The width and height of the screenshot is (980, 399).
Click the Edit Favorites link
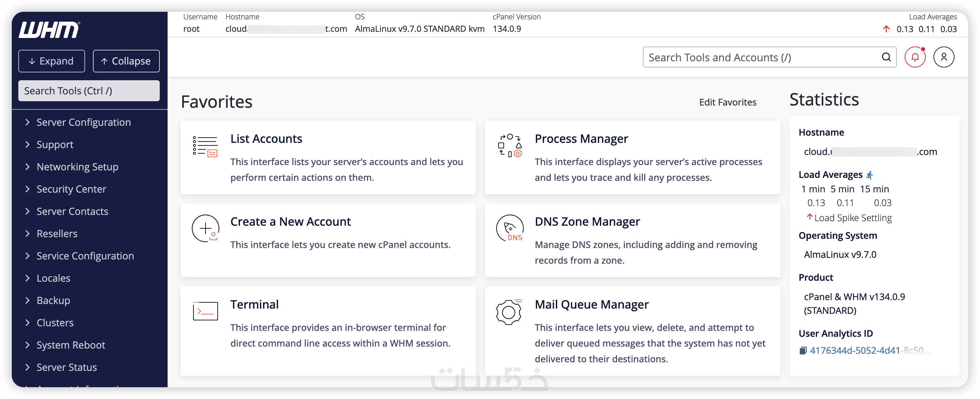(x=727, y=102)
